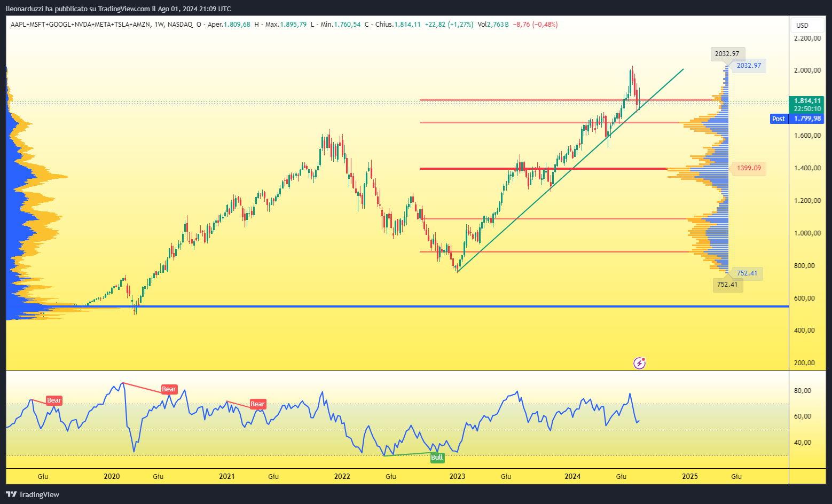Image resolution: width=832 pixels, height=504 pixels.
Task: Click the 1W timeframe label in the legend
Action: tap(159, 25)
